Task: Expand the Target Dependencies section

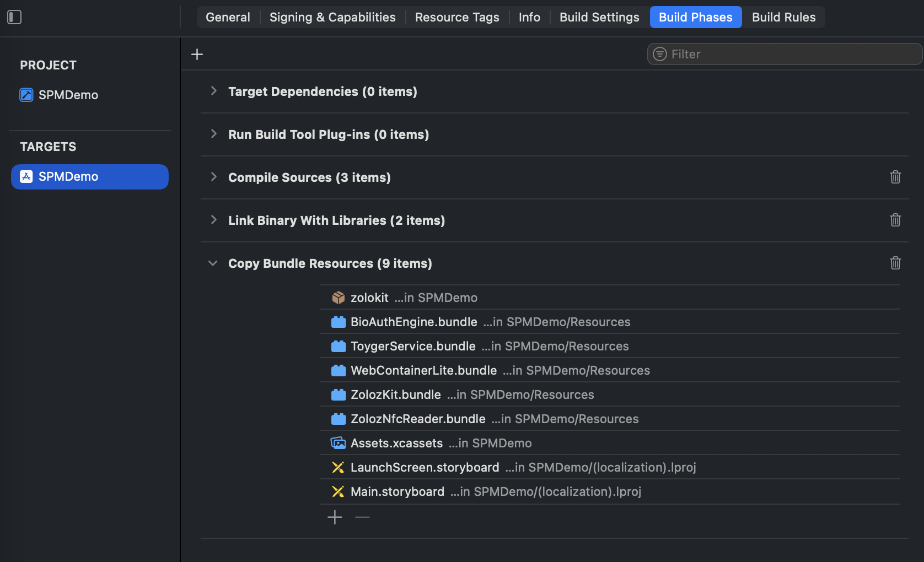Action: click(x=214, y=91)
